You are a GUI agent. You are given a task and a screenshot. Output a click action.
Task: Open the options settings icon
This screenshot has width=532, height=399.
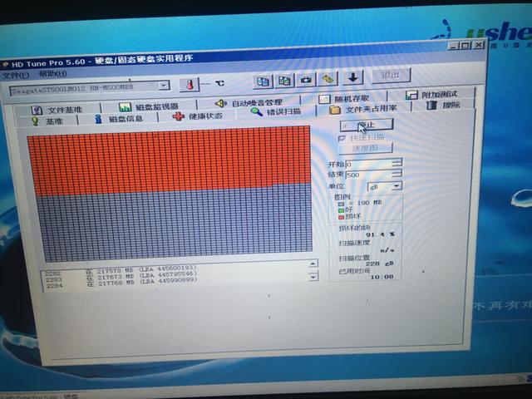[x=328, y=79]
